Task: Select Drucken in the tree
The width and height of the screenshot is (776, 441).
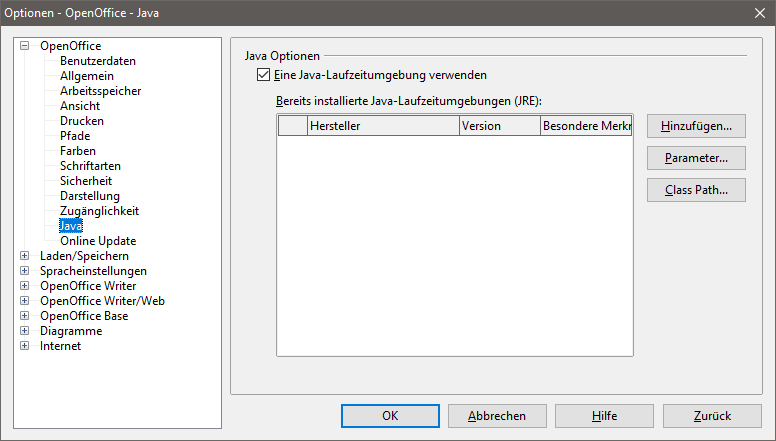Action: 82,121
